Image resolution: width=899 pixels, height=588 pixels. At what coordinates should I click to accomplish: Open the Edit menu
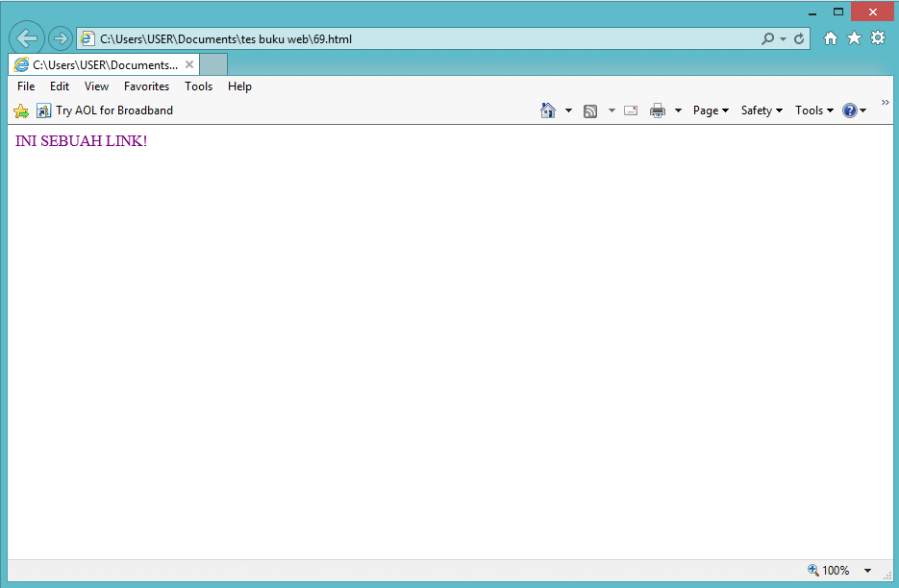[60, 86]
